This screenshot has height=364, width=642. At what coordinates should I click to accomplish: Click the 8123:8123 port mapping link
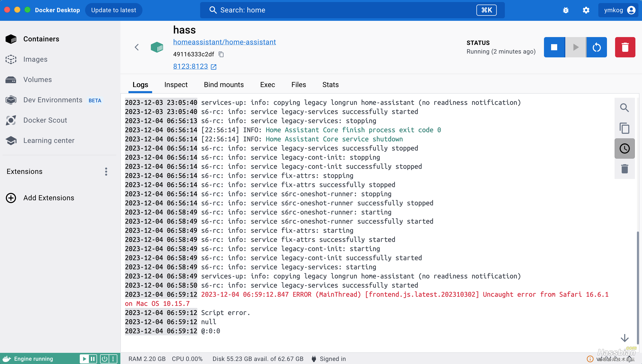click(x=190, y=66)
